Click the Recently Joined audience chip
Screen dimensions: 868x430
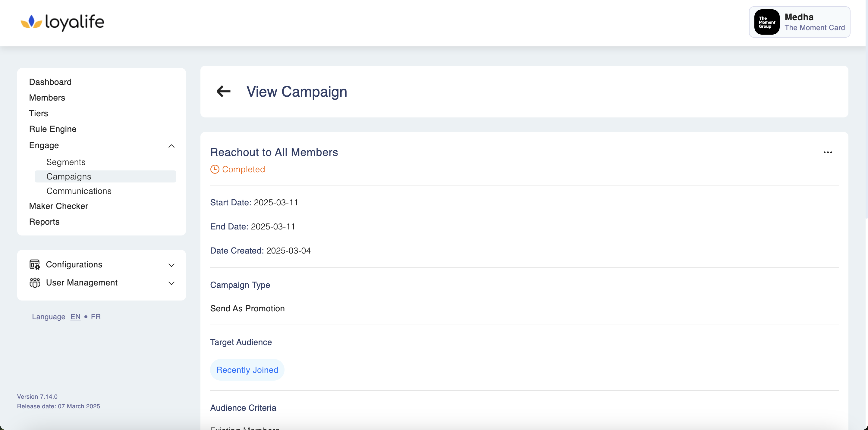pyautogui.click(x=247, y=370)
